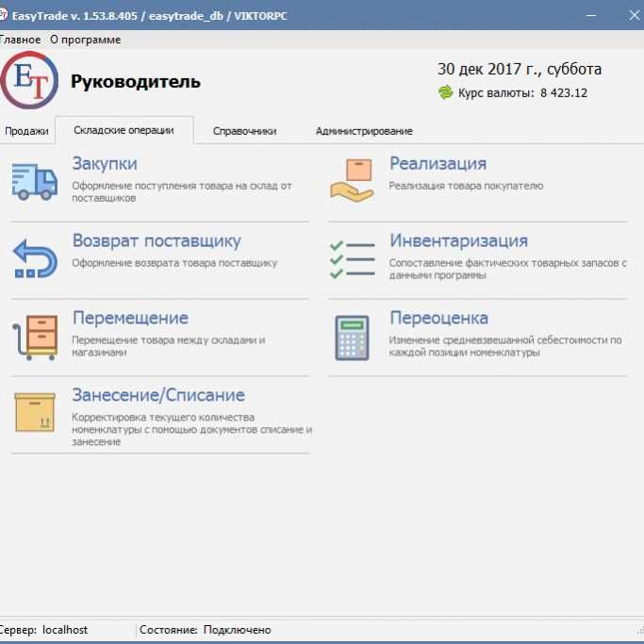Viewport: 644px width, 644px height.
Task: Open the Переоценка link
Action: [439, 318]
